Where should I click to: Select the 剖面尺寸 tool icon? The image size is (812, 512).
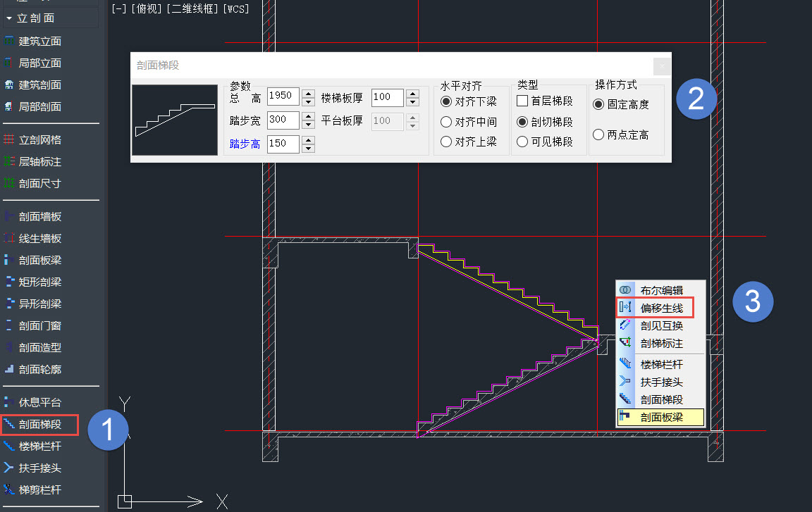[x=9, y=183]
